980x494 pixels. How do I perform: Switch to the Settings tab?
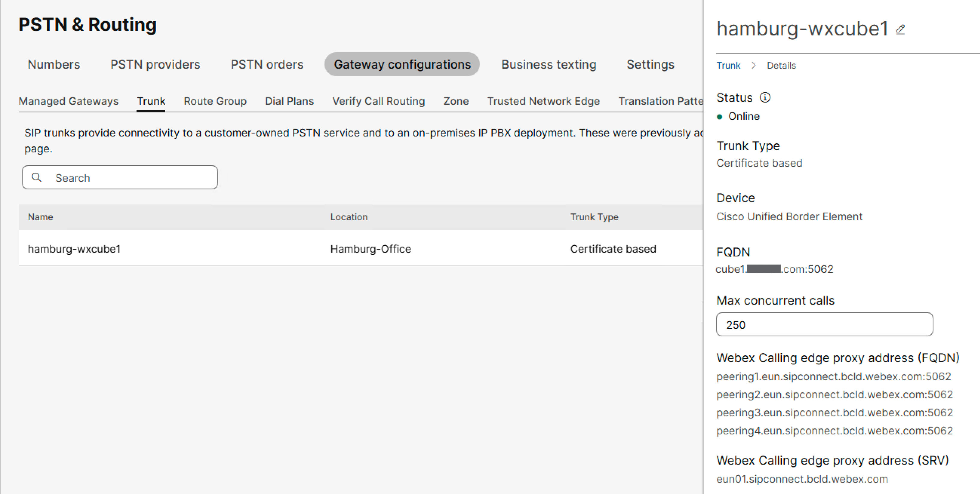tap(651, 64)
